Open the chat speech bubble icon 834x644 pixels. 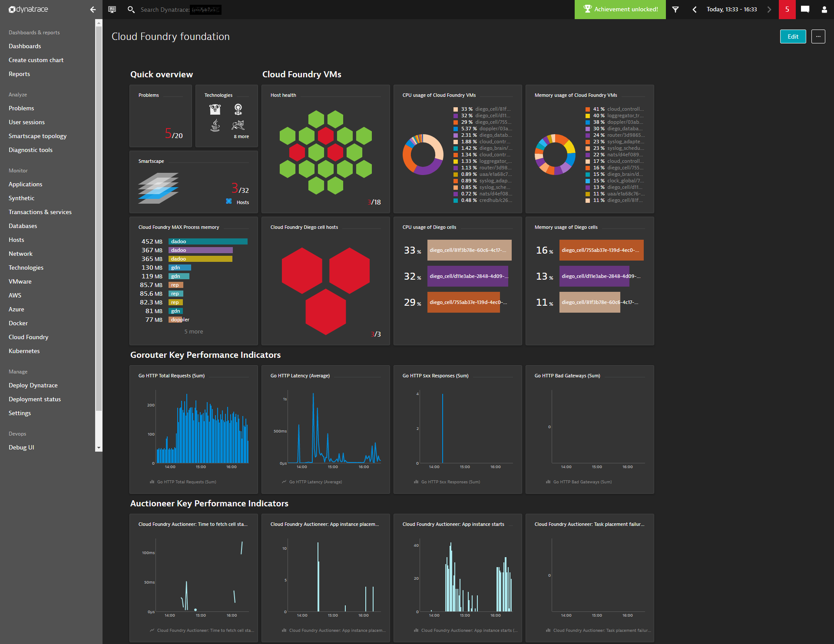click(805, 9)
